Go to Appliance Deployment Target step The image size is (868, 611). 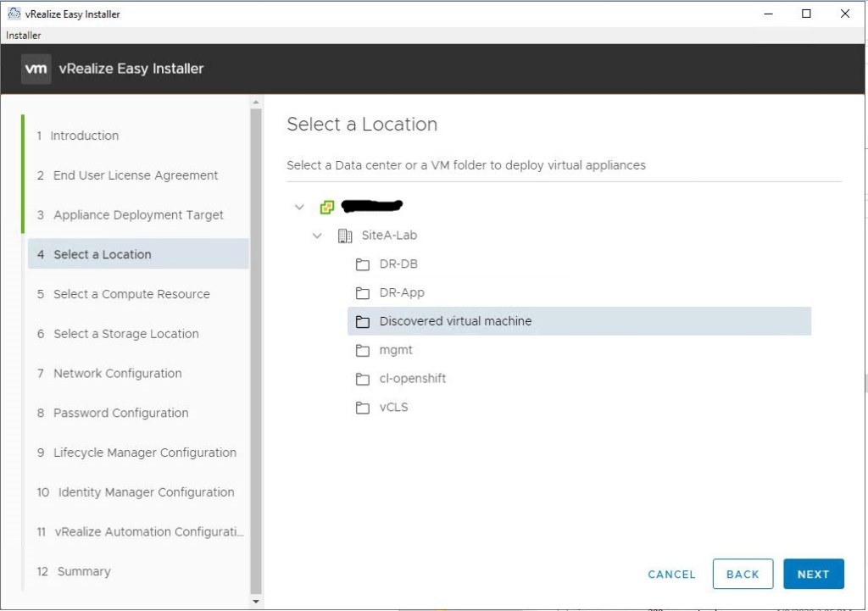click(x=138, y=215)
